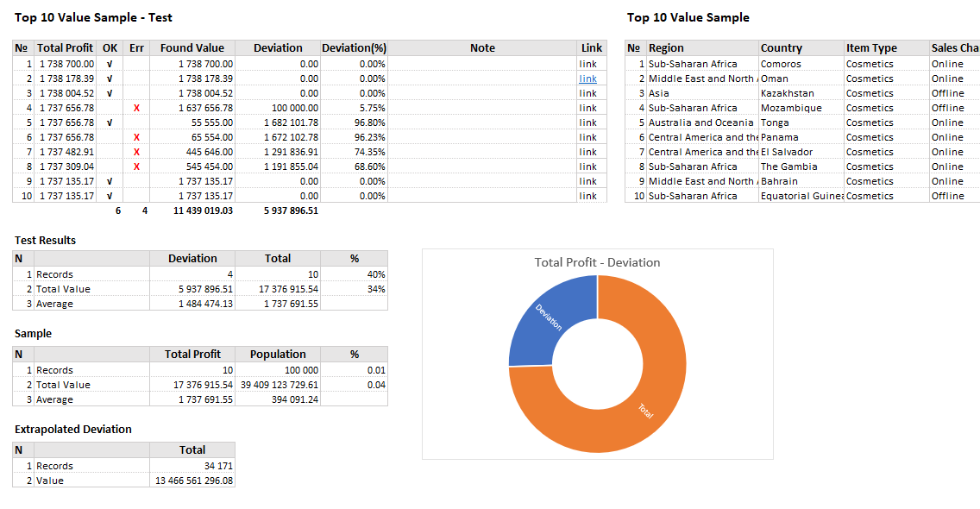This screenshot has width=980, height=509.
Task: Select the extrapolated value '13 466 561 296.08'
Action: pyautogui.click(x=192, y=481)
